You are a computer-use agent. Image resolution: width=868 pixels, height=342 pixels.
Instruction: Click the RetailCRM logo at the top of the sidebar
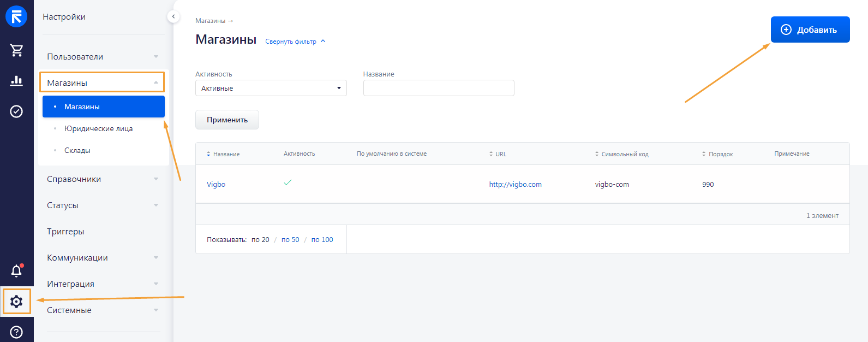[16, 16]
